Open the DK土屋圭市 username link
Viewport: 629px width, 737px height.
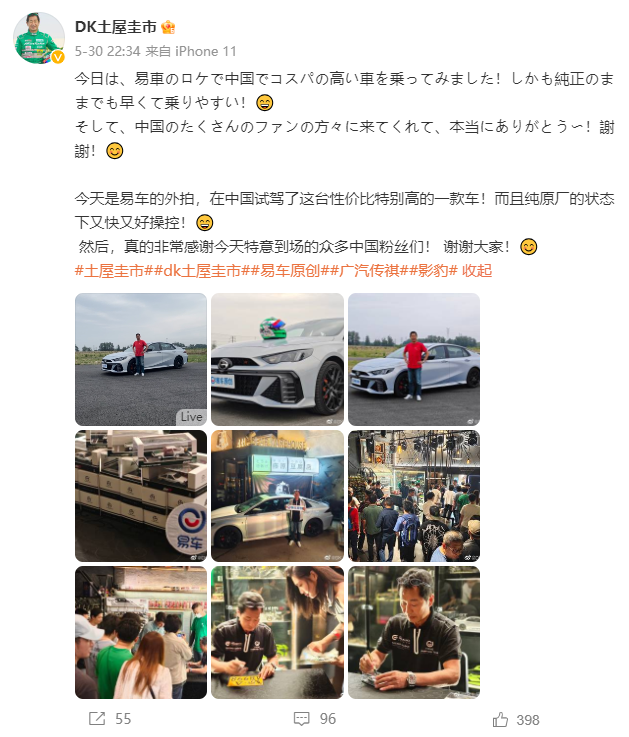click(116, 27)
